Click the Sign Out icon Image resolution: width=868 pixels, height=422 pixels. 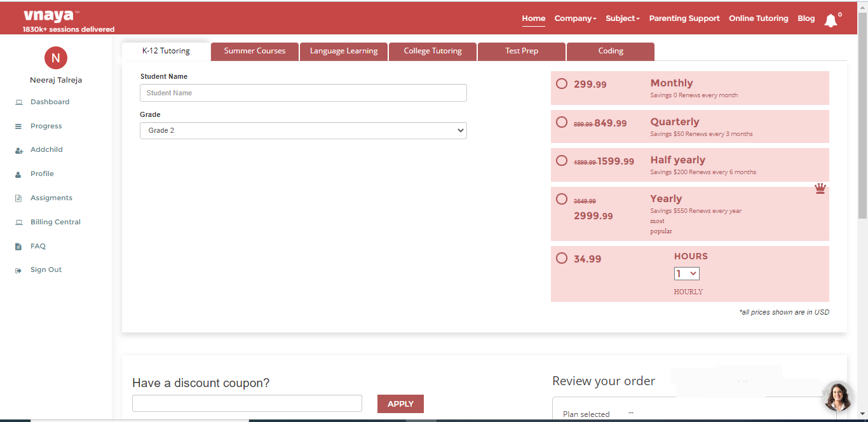pos(18,270)
